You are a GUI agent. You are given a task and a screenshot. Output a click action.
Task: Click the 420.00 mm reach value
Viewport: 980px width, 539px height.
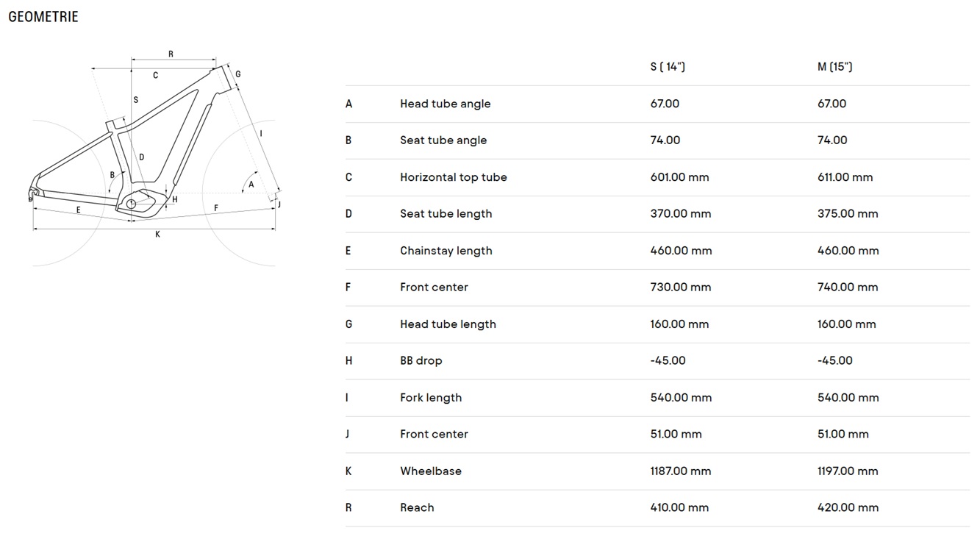click(848, 507)
